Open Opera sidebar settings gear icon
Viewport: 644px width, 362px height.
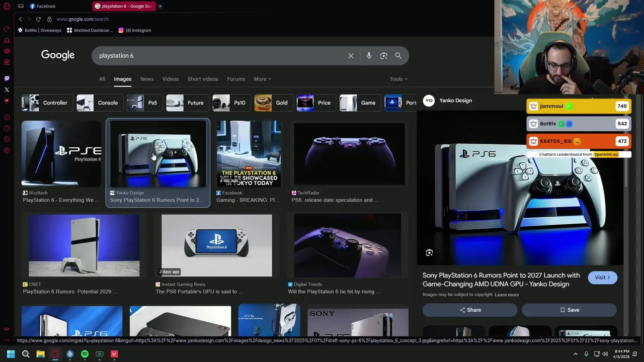coord(7,150)
